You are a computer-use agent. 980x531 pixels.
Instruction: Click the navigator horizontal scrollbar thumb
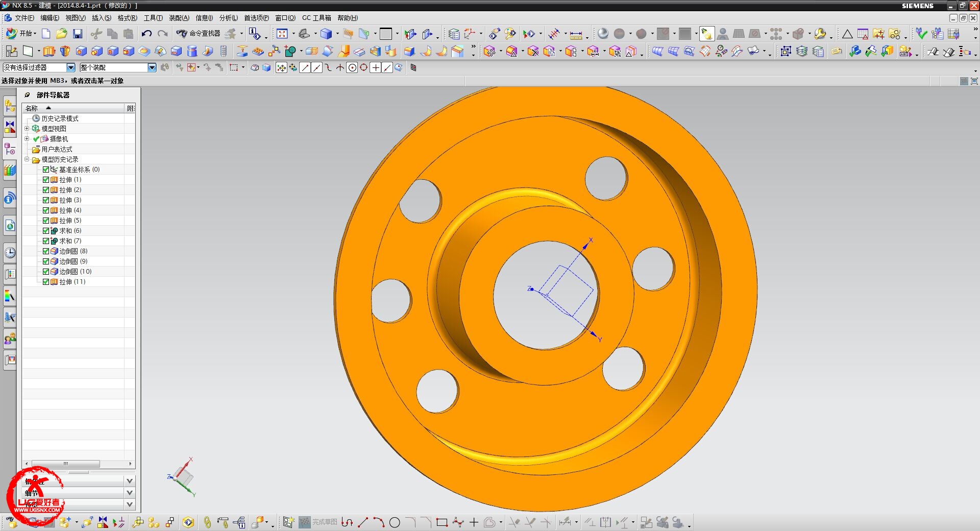(x=65, y=464)
